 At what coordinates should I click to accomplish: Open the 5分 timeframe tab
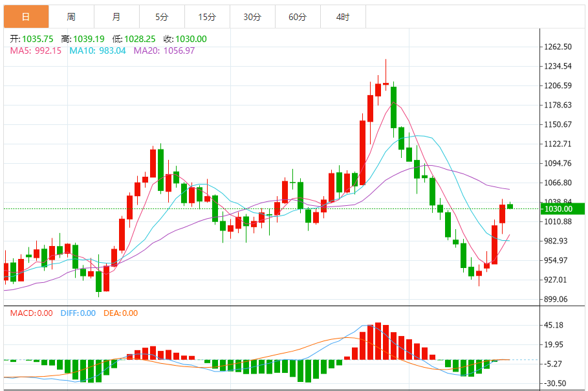click(162, 17)
